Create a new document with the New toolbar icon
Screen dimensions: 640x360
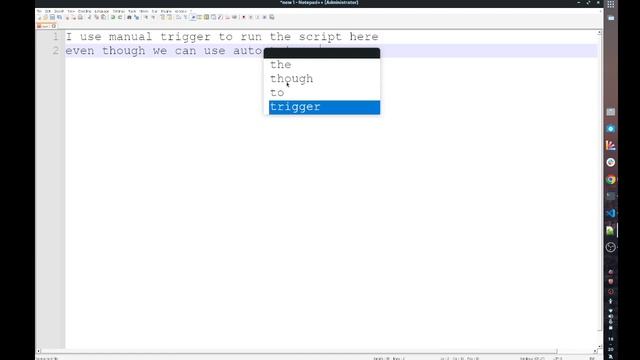pos(39,17)
